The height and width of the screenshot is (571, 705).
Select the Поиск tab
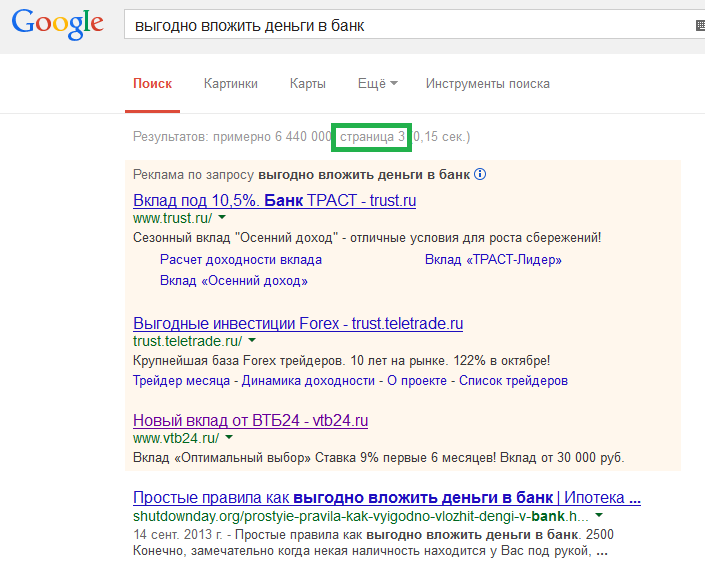tap(152, 84)
